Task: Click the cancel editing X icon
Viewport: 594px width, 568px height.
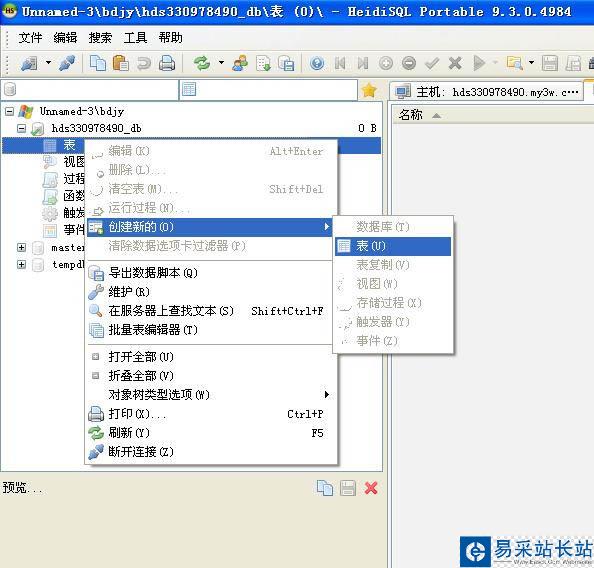Action: [x=455, y=63]
